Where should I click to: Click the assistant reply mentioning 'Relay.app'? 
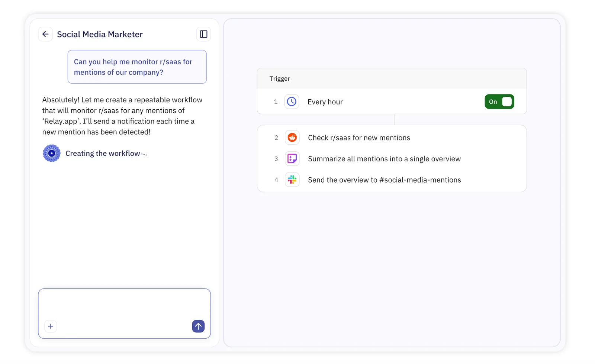tap(122, 116)
